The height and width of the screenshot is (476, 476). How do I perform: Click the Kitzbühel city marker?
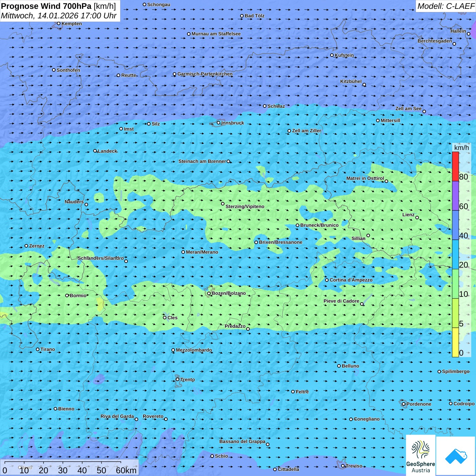pos(364,85)
